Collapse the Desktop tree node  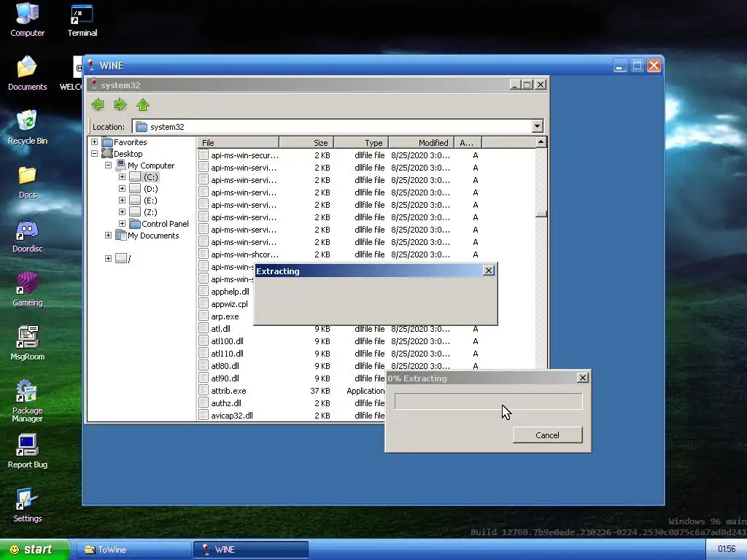tap(94, 154)
